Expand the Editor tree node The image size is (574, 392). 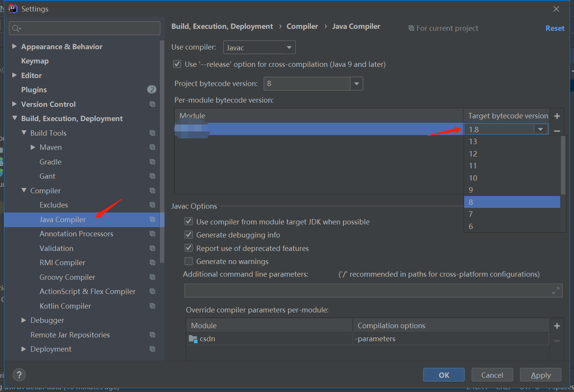[14, 75]
